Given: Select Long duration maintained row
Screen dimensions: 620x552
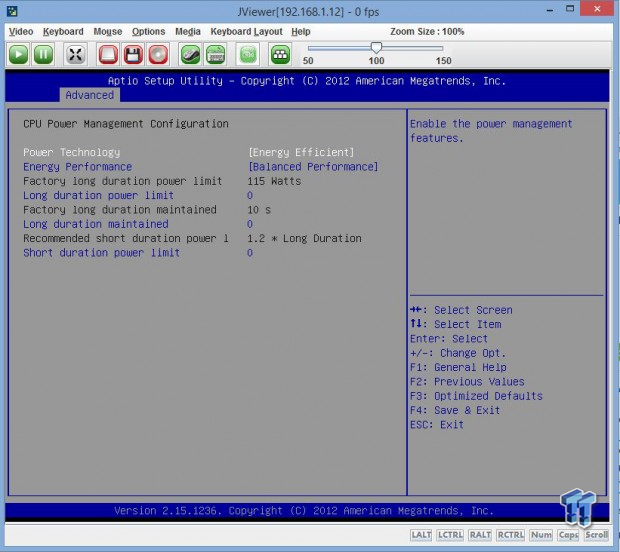Looking at the screenshot, I should tap(96, 224).
